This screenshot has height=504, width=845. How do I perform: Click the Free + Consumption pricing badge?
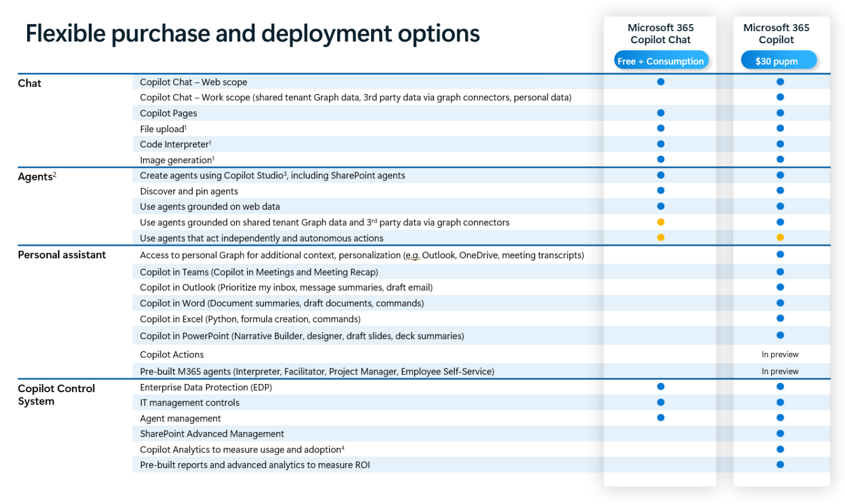[x=661, y=60]
